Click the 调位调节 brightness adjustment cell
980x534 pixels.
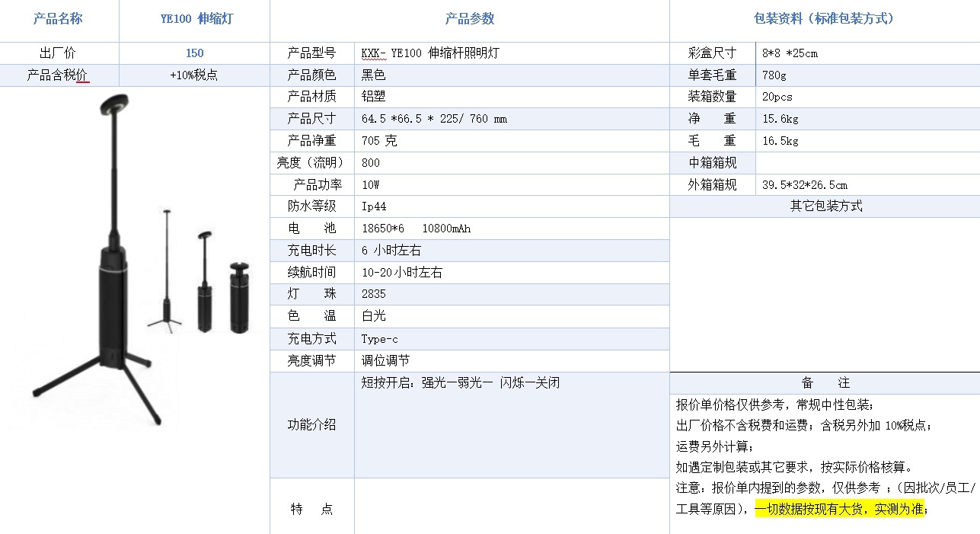pos(512,361)
